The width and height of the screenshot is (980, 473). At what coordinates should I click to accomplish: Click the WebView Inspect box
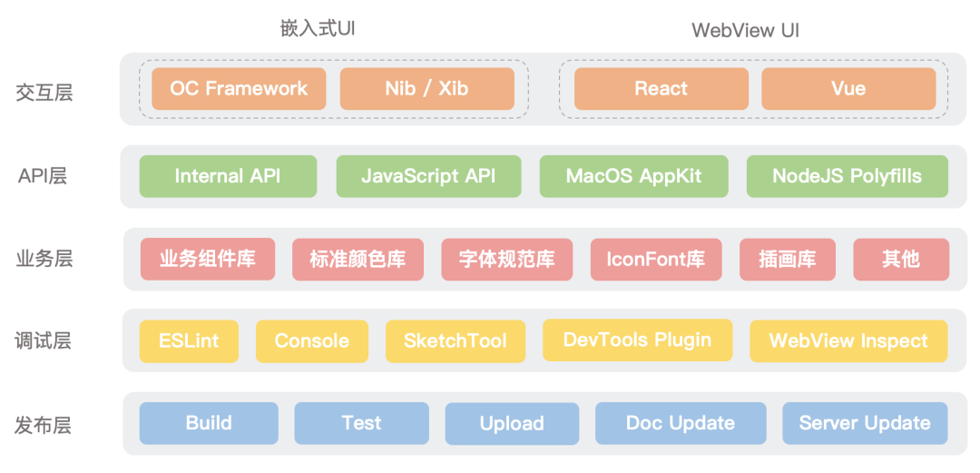coord(848,341)
